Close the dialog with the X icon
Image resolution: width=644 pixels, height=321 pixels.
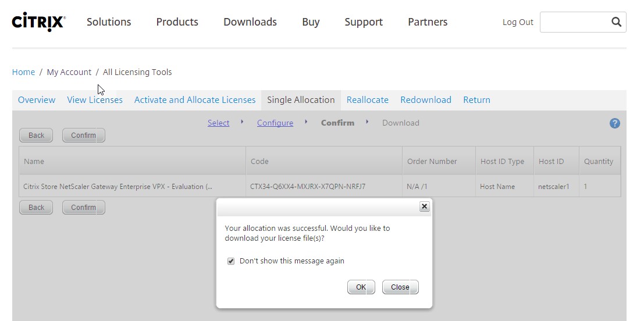tap(424, 206)
